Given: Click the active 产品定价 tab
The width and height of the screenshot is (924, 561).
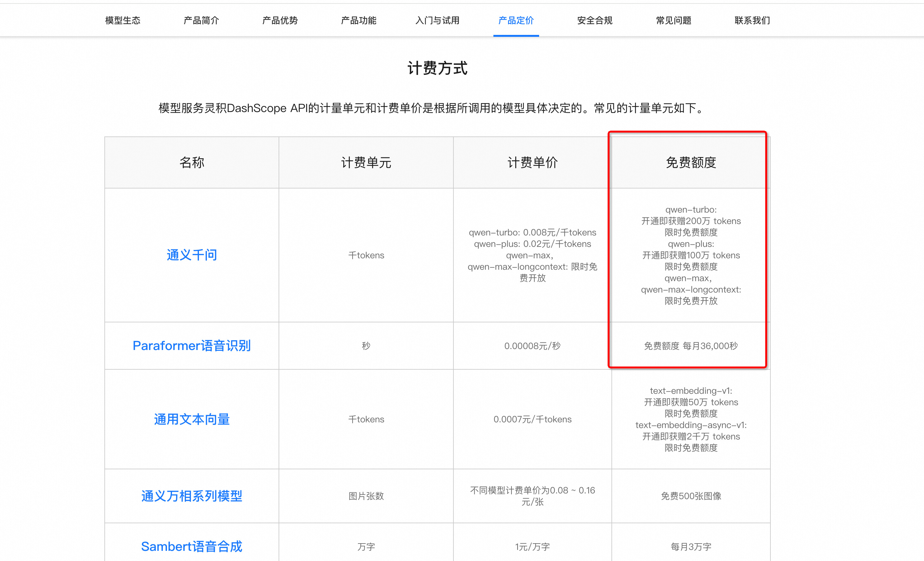Looking at the screenshot, I should [x=516, y=21].
